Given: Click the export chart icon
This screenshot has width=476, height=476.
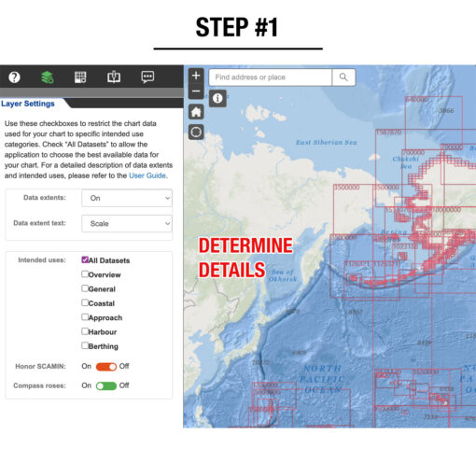Looking at the screenshot, I should [114, 77].
